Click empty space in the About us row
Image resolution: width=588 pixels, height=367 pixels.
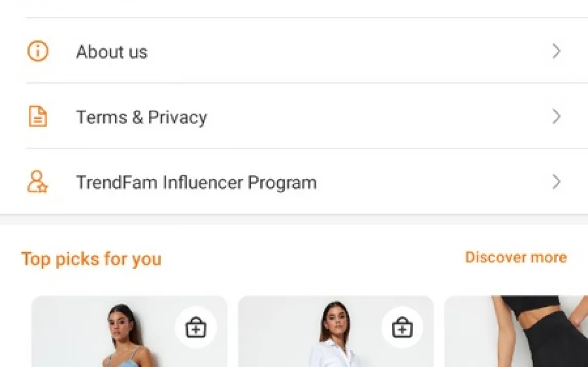coord(349,51)
